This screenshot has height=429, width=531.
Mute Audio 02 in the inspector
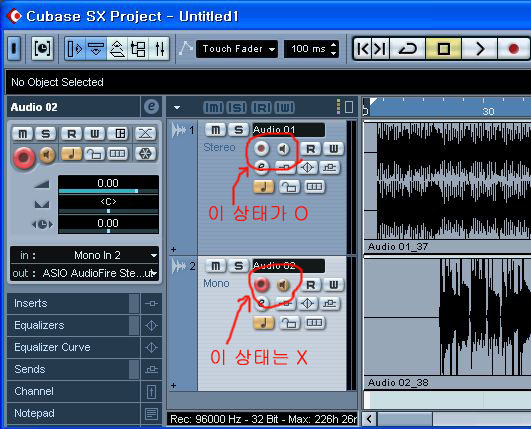pos(23,134)
